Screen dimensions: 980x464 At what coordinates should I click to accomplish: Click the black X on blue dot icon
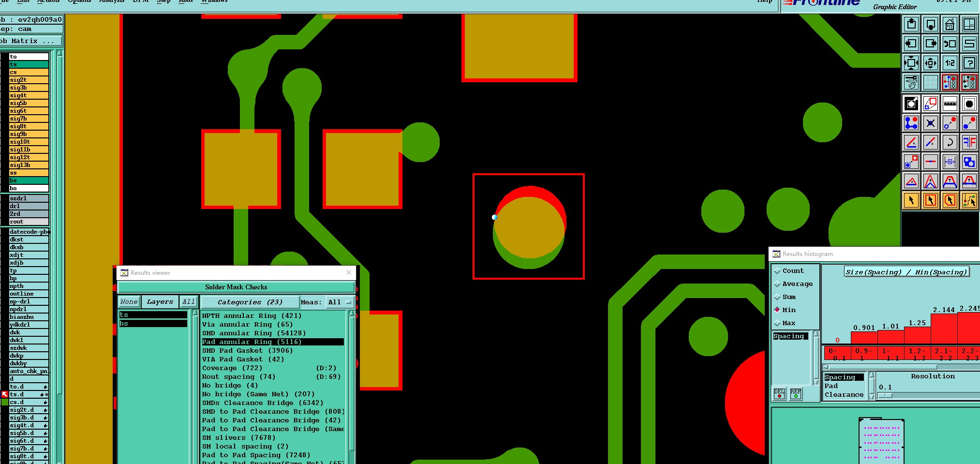click(930, 123)
